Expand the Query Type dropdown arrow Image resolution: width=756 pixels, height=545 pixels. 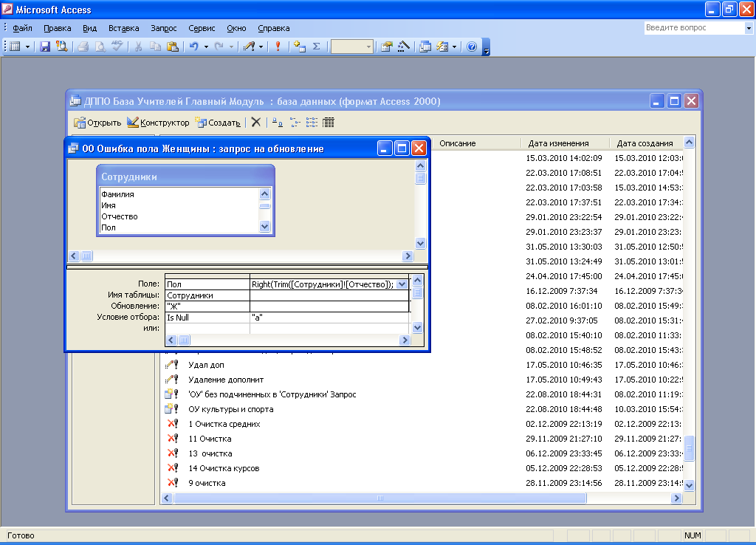261,47
